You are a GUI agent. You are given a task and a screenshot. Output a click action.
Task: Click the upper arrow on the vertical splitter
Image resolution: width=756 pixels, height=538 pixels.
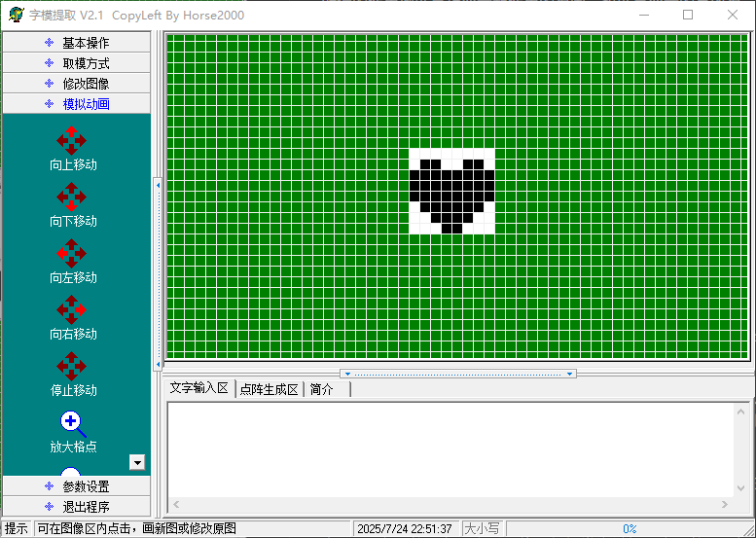tap(158, 185)
